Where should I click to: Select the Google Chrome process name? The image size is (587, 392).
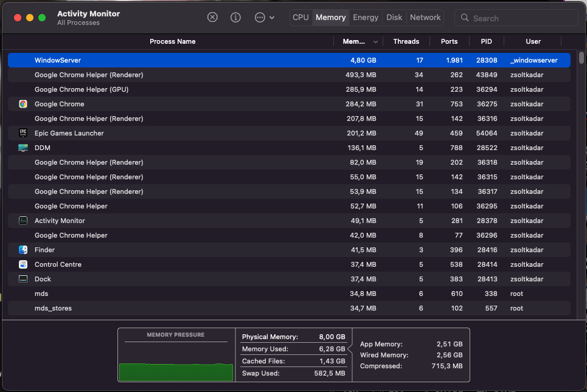[59, 104]
